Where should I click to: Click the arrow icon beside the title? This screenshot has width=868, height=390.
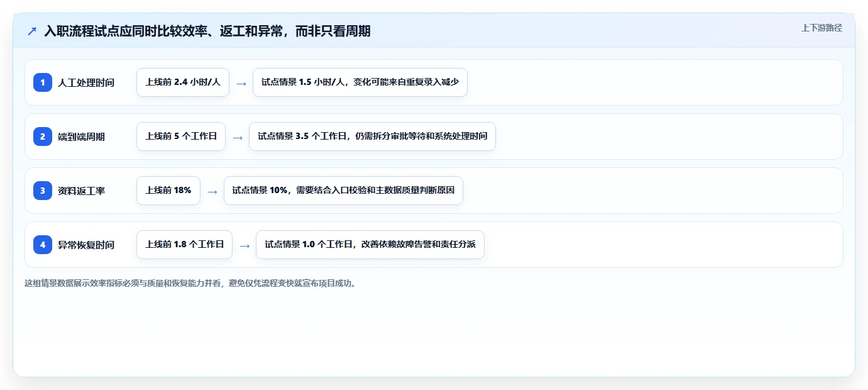click(x=32, y=31)
